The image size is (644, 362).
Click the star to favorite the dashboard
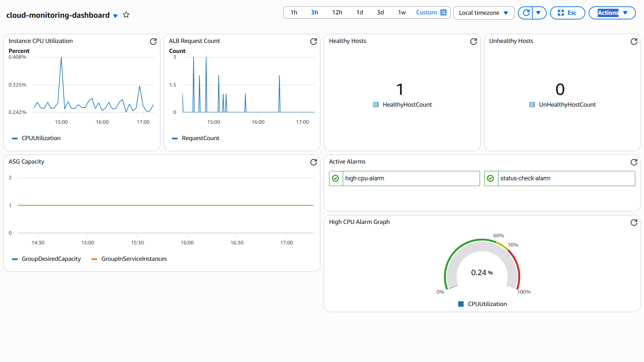pyautogui.click(x=126, y=15)
